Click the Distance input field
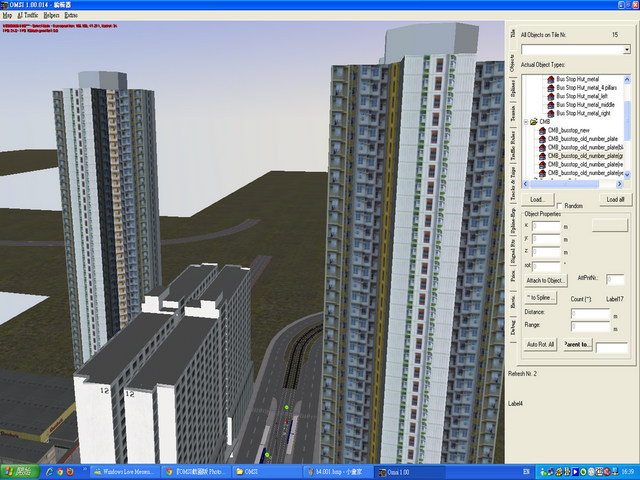Viewport: 640px width, 480px height. click(x=592, y=313)
